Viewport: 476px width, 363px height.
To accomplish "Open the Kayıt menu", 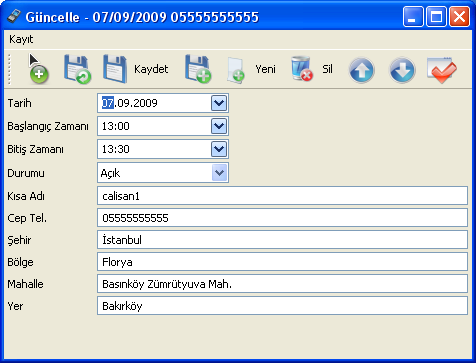I will point(21,39).
